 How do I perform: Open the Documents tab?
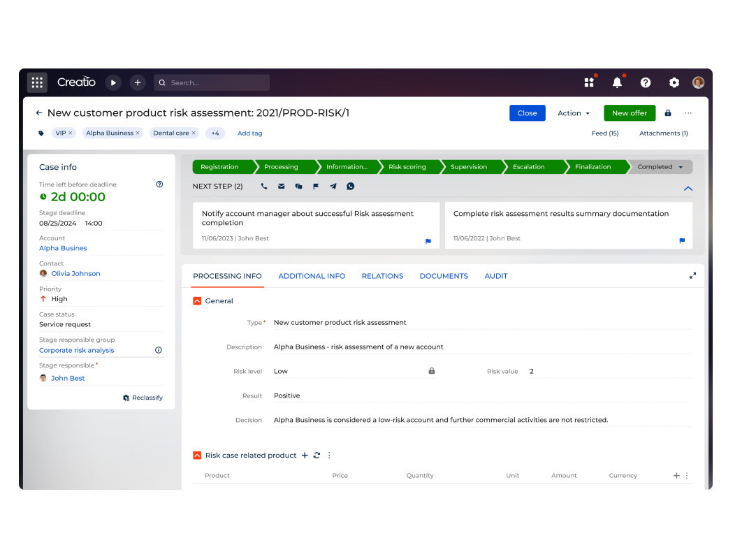pyautogui.click(x=444, y=275)
